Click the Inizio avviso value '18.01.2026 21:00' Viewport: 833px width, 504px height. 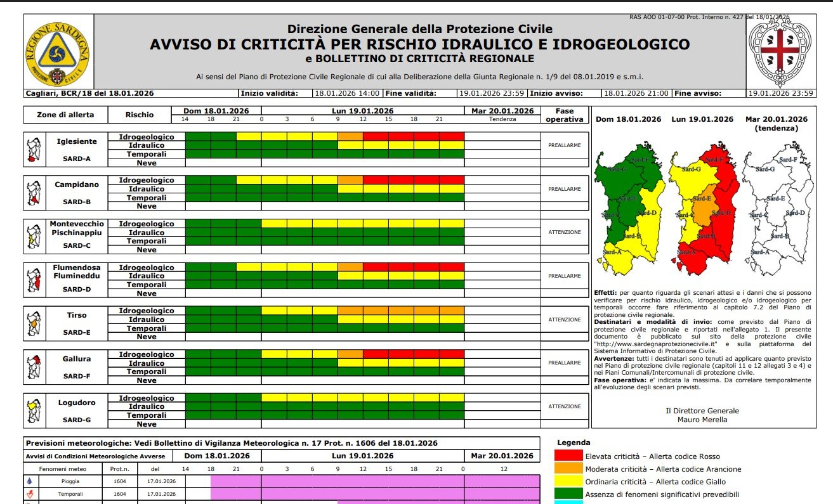636,93
